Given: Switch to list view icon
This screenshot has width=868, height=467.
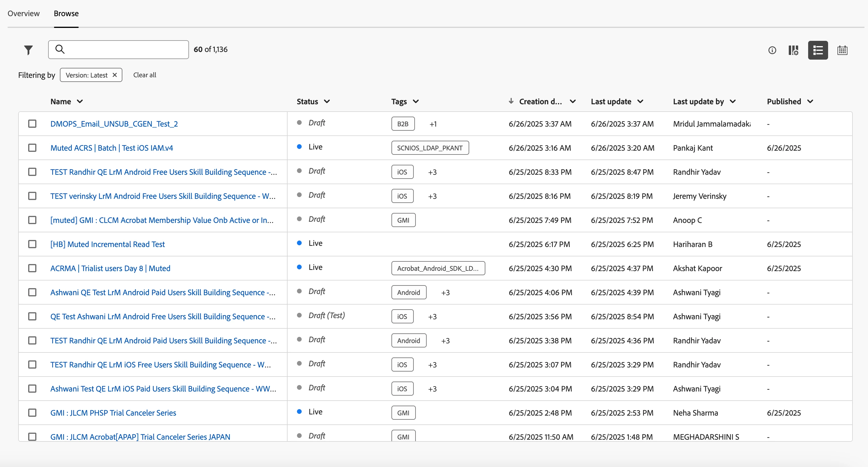Looking at the screenshot, I should pyautogui.click(x=818, y=50).
